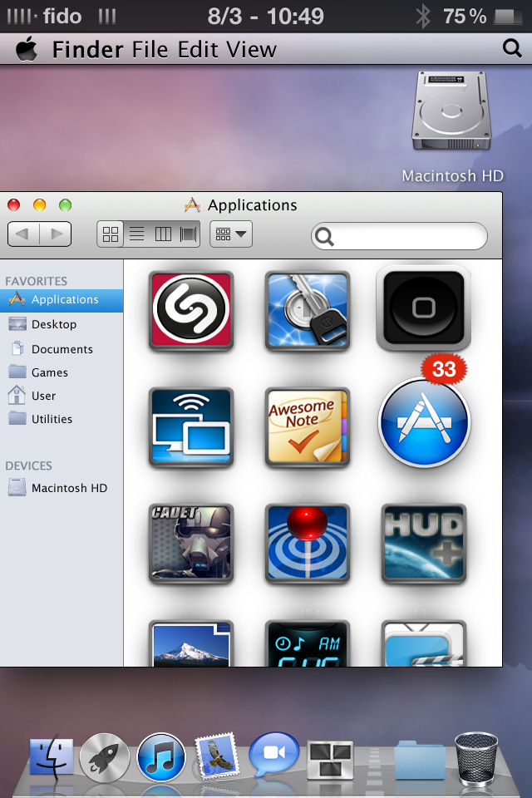Click the Finder window search field
The height and width of the screenshot is (798, 532).
tap(399, 236)
